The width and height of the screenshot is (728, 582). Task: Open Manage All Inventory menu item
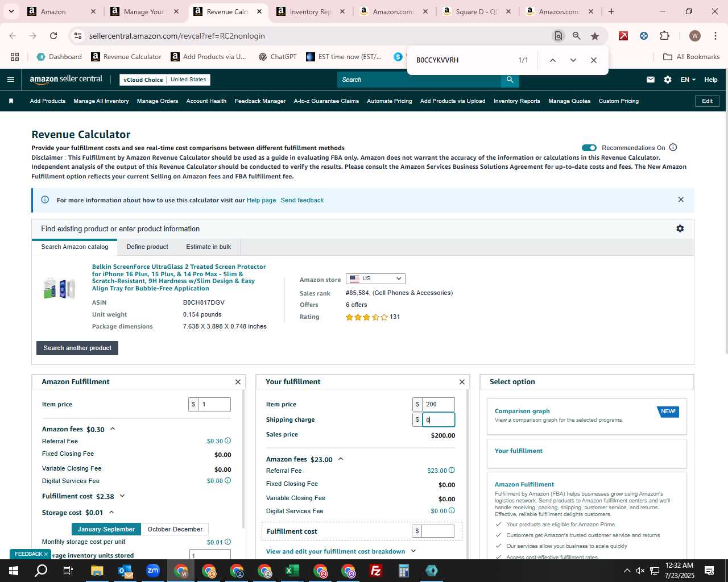[101, 101]
